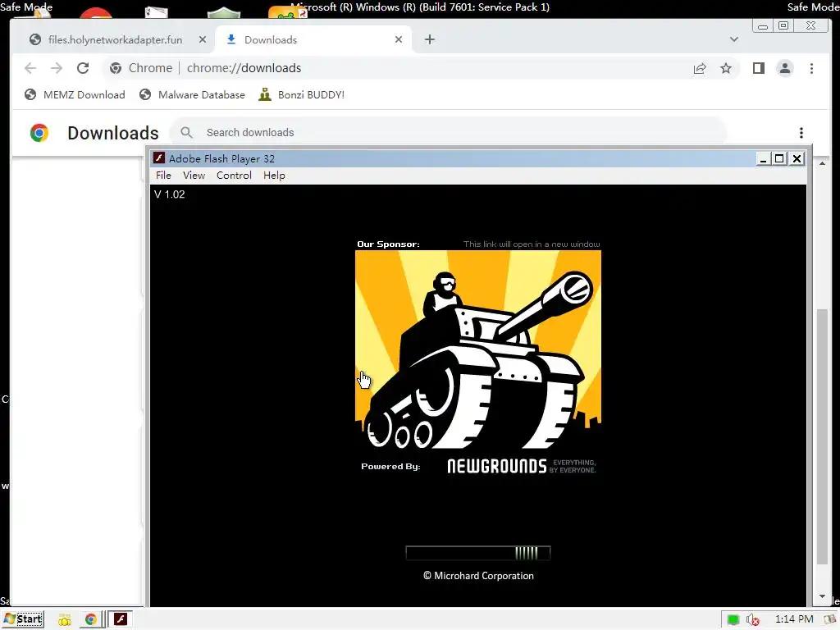
Task: Open the muted volume tray icon
Action: [753, 620]
